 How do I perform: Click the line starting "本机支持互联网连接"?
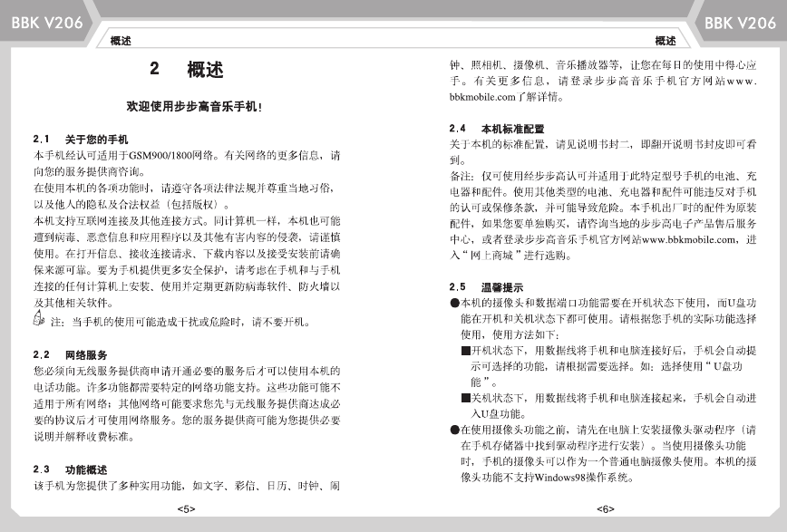(187, 221)
